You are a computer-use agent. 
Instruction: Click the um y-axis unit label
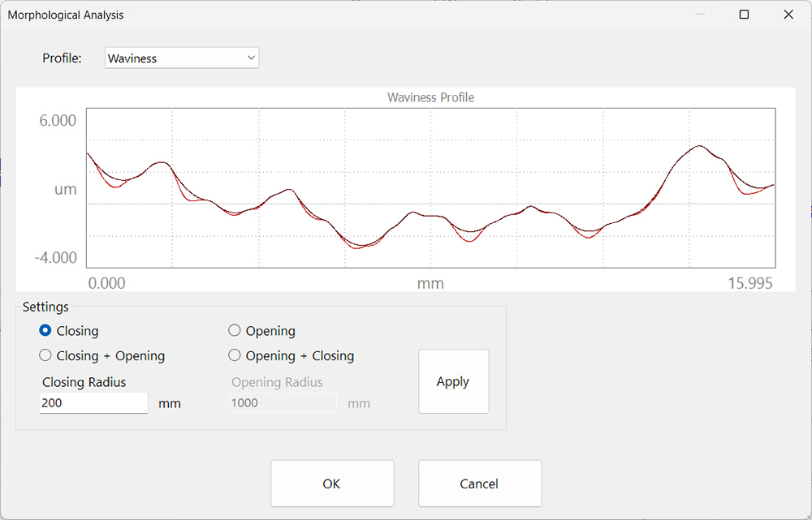click(66, 189)
